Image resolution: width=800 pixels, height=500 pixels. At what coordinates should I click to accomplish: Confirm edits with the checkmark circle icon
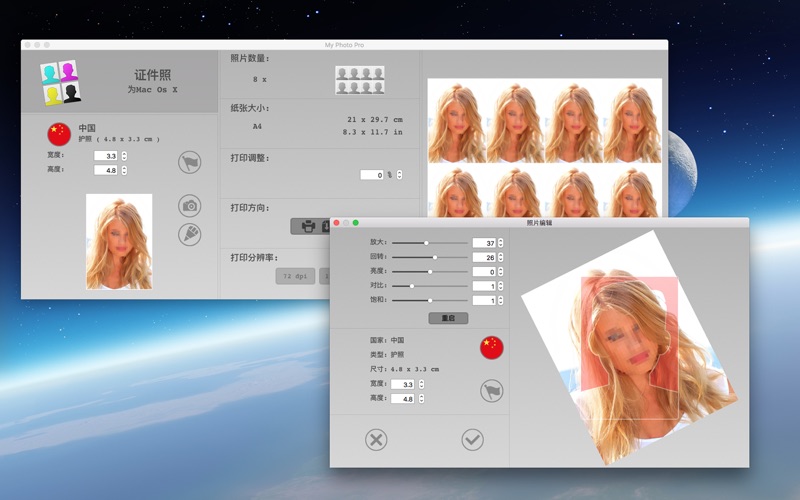472,439
